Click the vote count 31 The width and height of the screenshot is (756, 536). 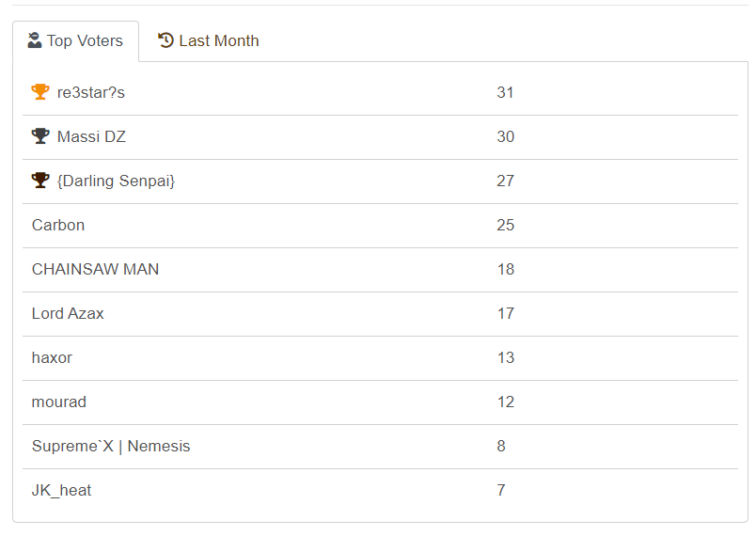[x=505, y=92]
